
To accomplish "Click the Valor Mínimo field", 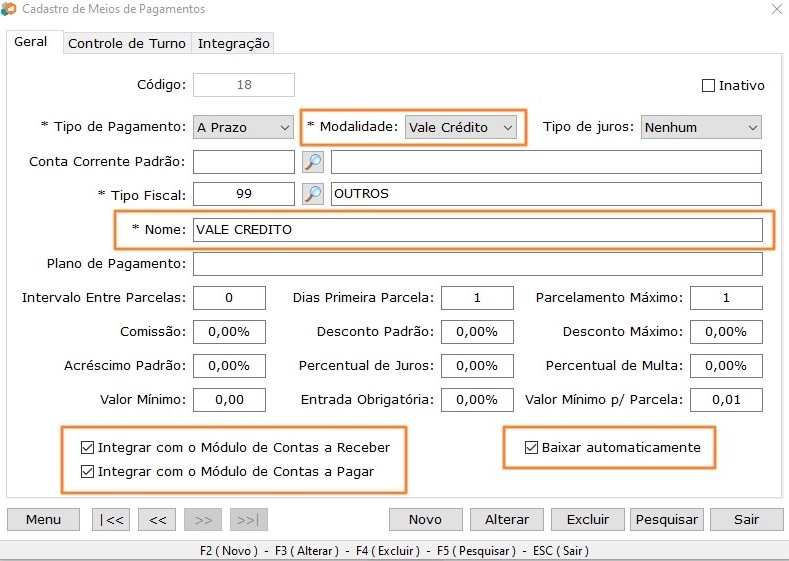I will [x=229, y=400].
